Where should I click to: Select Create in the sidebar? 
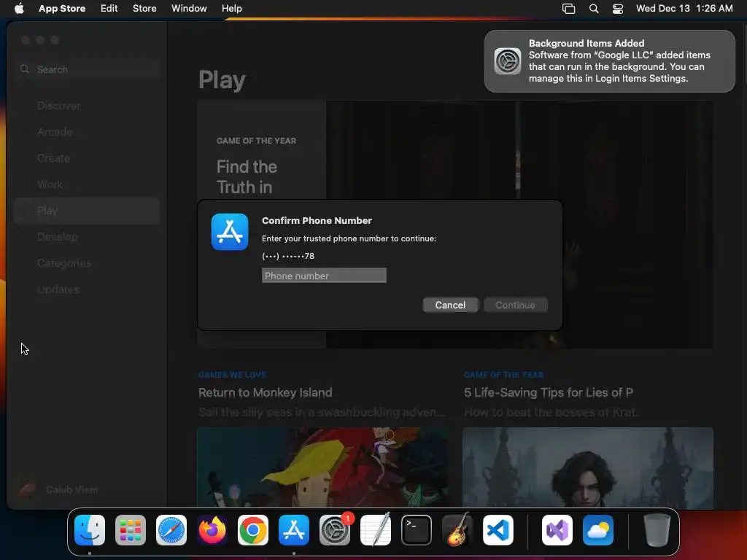point(87,158)
